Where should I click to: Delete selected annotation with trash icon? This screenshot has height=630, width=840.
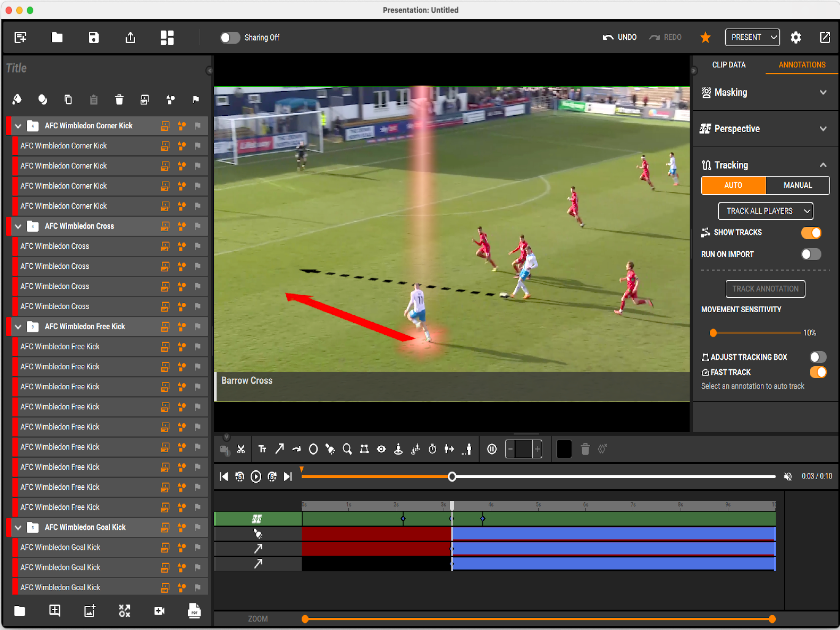pyautogui.click(x=585, y=449)
